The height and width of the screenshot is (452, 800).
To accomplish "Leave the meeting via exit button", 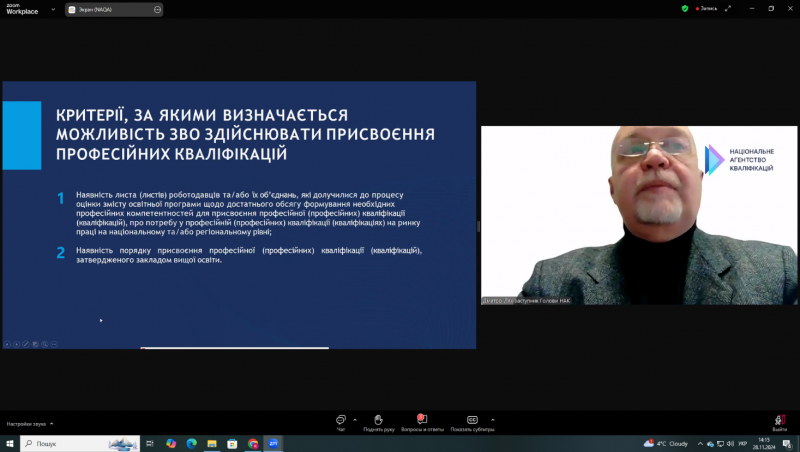I will [x=779, y=422].
